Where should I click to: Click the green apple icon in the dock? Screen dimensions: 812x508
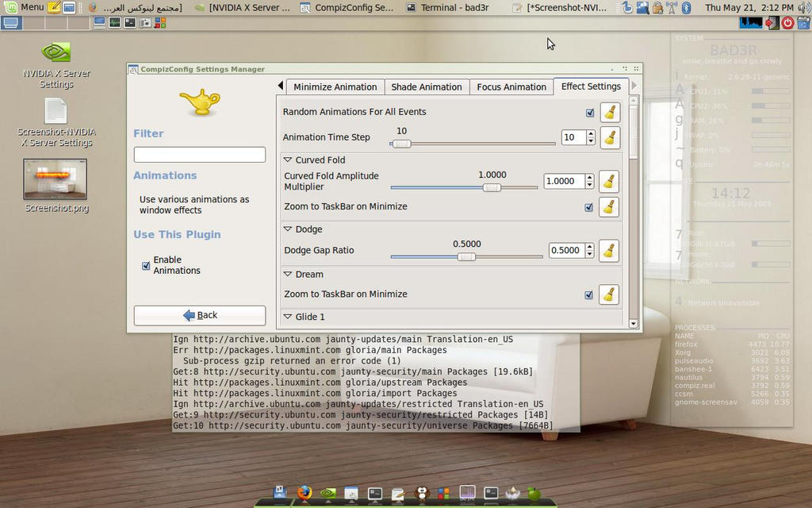point(534,494)
